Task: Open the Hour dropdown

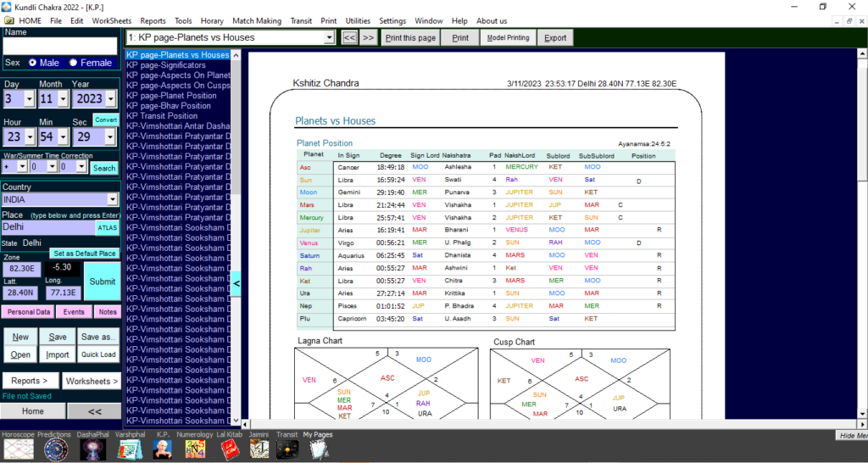Action: 30,137
